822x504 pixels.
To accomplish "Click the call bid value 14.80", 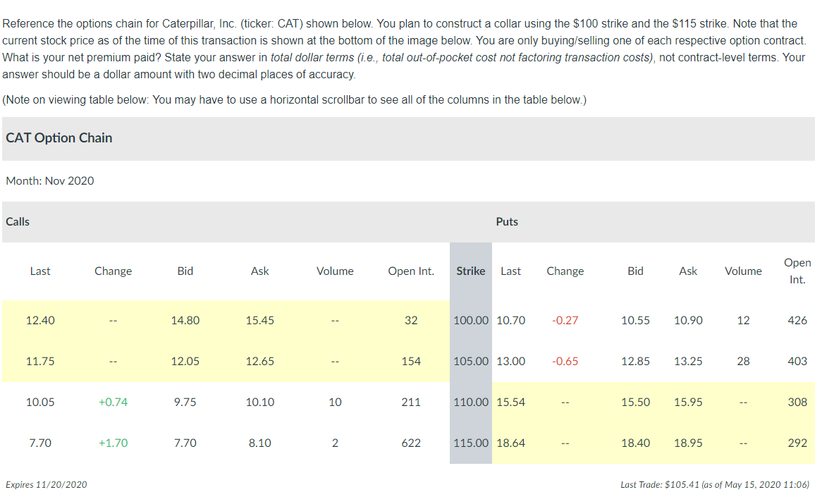I will (185, 320).
